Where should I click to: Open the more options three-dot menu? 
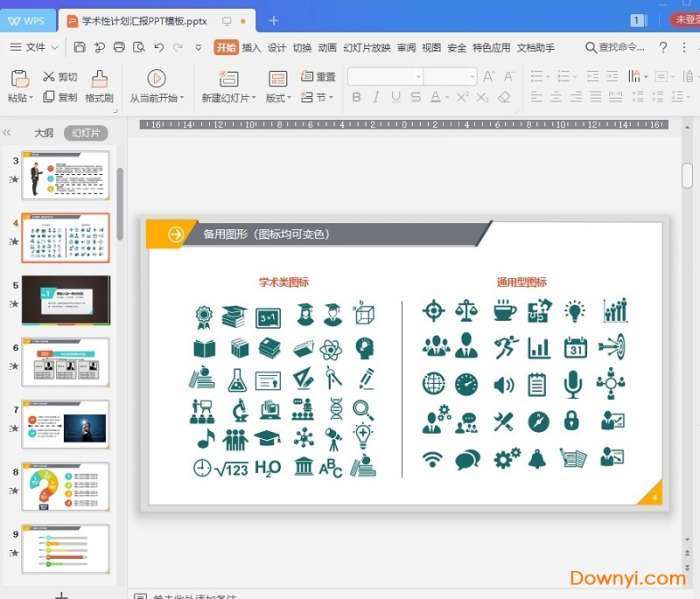(x=684, y=47)
